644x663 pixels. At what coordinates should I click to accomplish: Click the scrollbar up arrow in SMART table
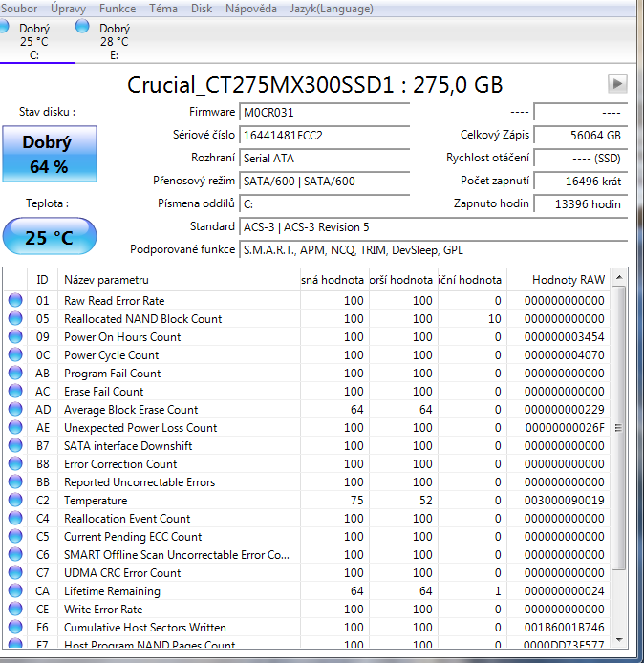tap(619, 277)
